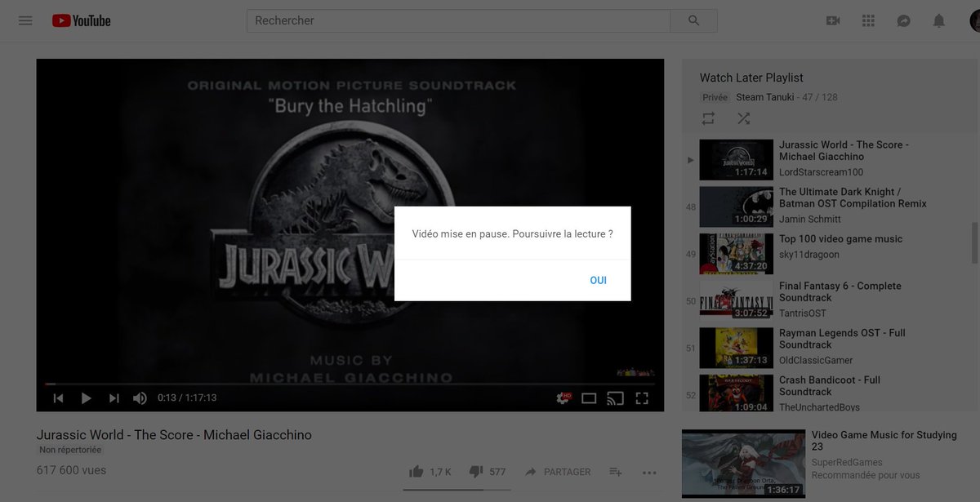Resume playback with the play button
Screen dimensions: 980x502
coord(86,398)
